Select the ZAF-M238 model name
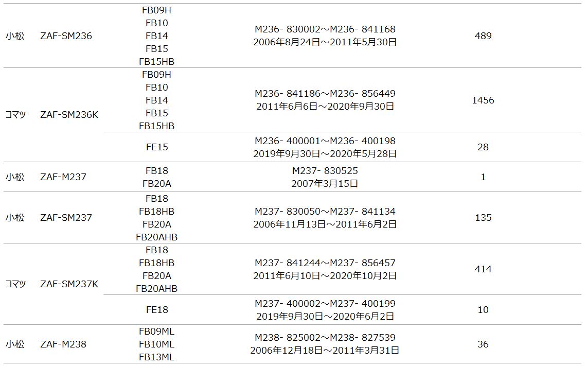This screenshot has height=366, width=588. pos(63,344)
